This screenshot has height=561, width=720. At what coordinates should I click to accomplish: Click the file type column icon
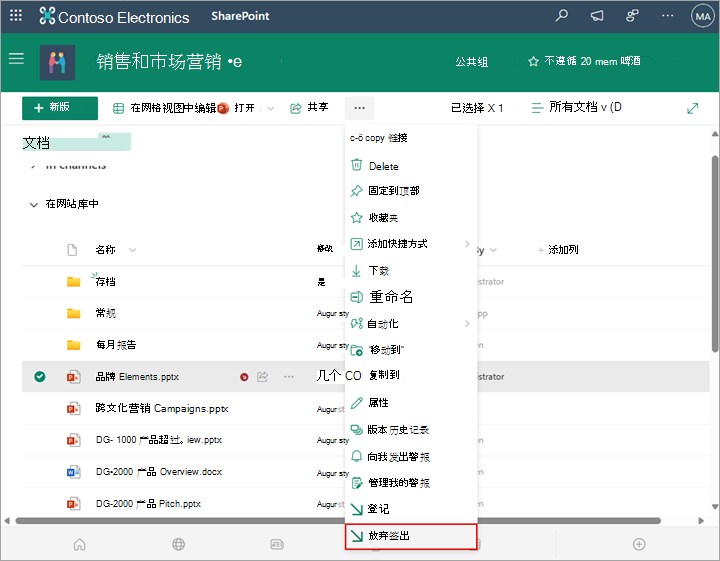tap(72, 250)
